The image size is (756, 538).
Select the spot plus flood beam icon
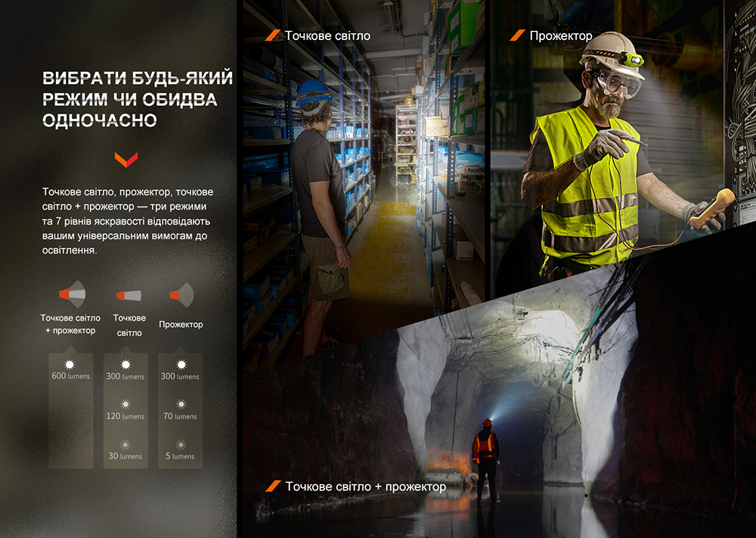click(x=72, y=294)
